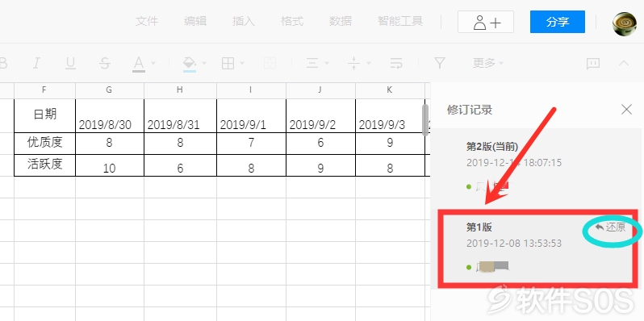The height and width of the screenshot is (321, 644).
Task: Click the vertical scrollbar of the sheet
Action: [425, 119]
